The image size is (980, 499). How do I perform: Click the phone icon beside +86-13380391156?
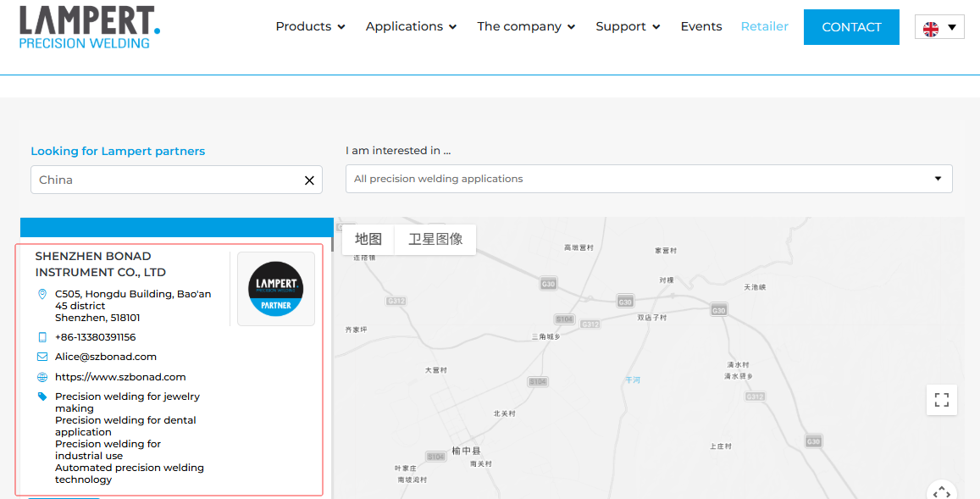click(x=42, y=337)
